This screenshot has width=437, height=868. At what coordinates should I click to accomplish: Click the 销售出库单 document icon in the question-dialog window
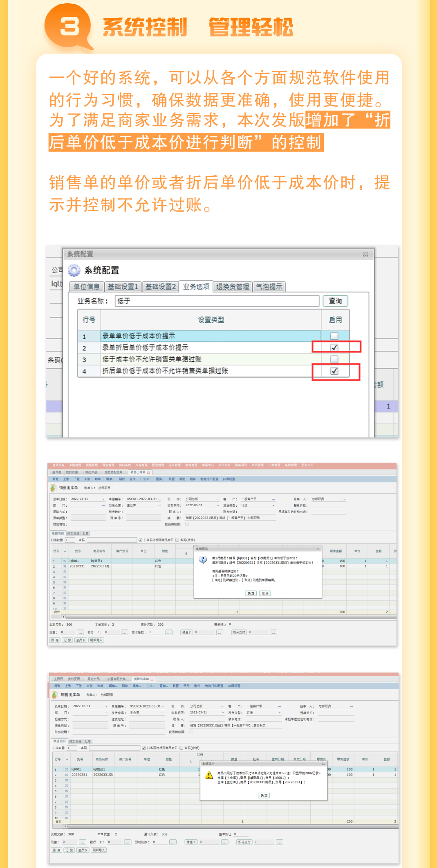53,487
